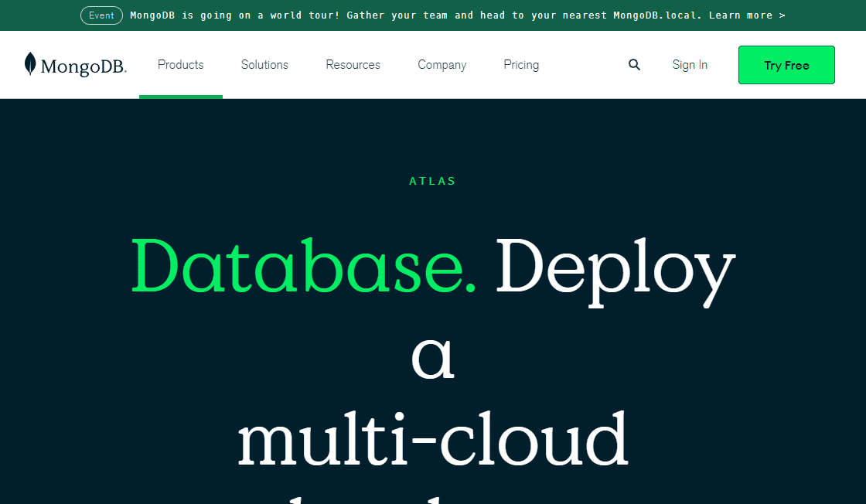
Task: Open the Sign In page
Action: pyautogui.click(x=690, y=65)
